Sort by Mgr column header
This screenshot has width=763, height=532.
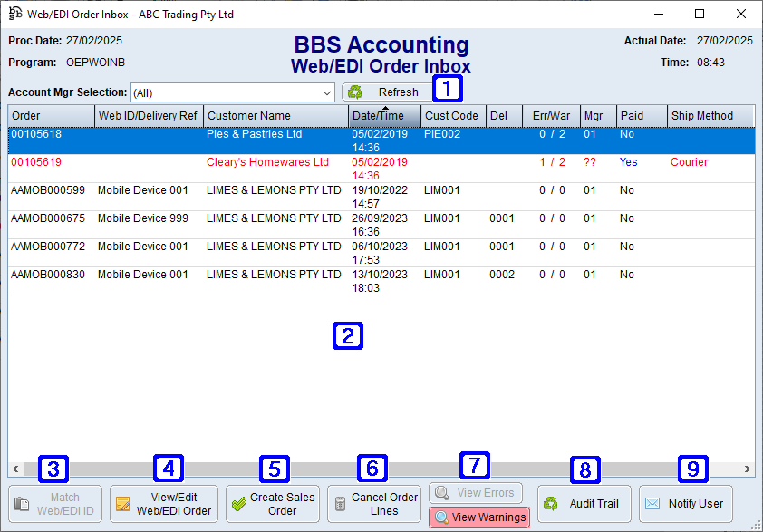(x=598, y=116)
